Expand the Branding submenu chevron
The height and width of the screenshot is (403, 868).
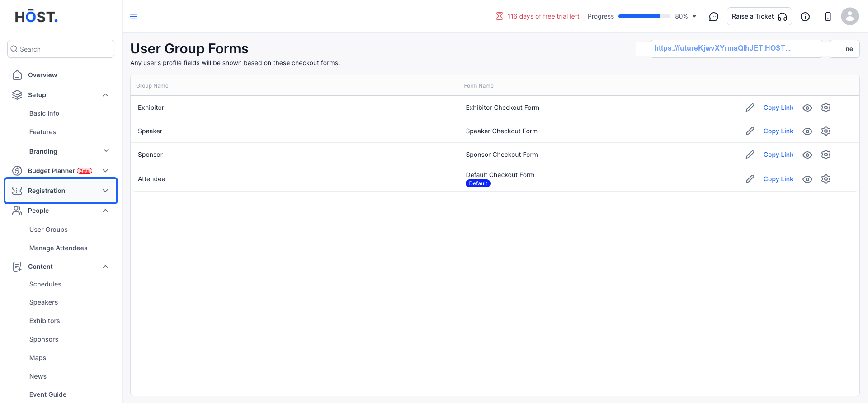coord(106,150)
